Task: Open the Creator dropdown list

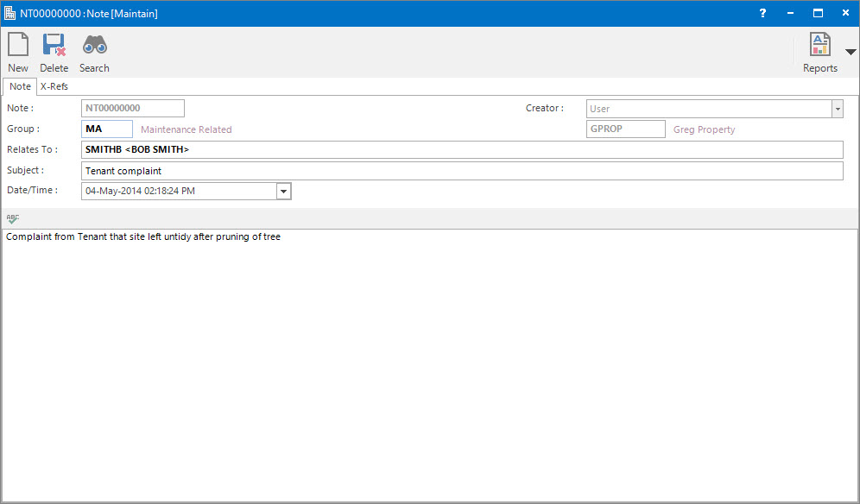Action: coord(837,109)
